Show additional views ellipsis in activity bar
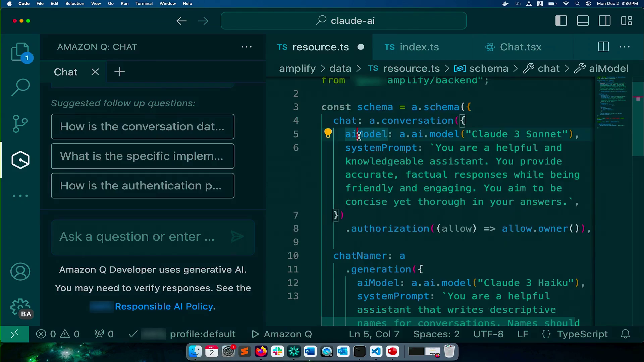Screen dimensions: 644x362 pos(20,196)
